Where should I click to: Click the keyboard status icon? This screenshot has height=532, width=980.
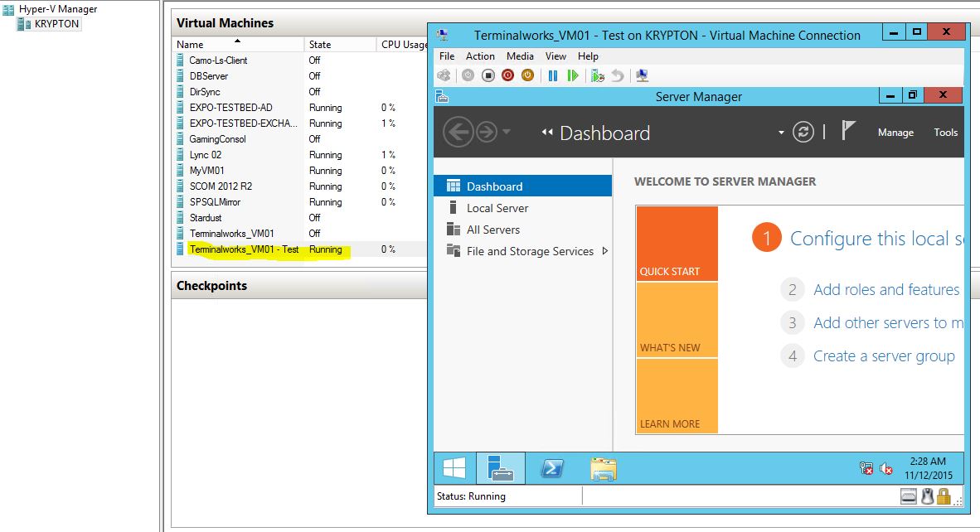pyautogui.click(x=909, y=497)
